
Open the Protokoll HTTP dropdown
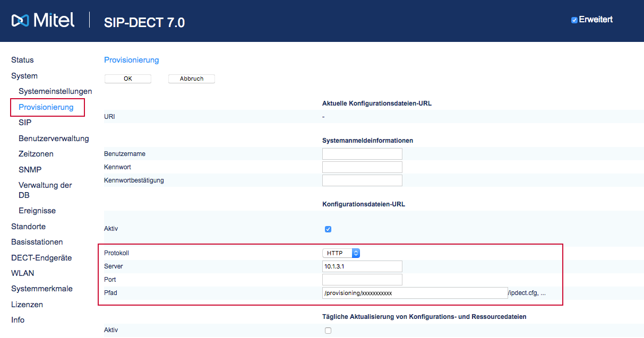click(x=341, y=253)
